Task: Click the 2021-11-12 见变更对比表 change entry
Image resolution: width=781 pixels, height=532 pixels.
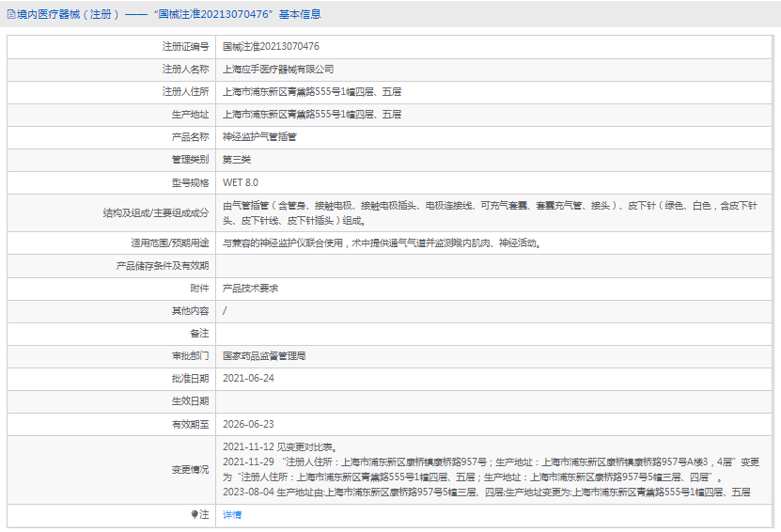Action: click(280, 446)
